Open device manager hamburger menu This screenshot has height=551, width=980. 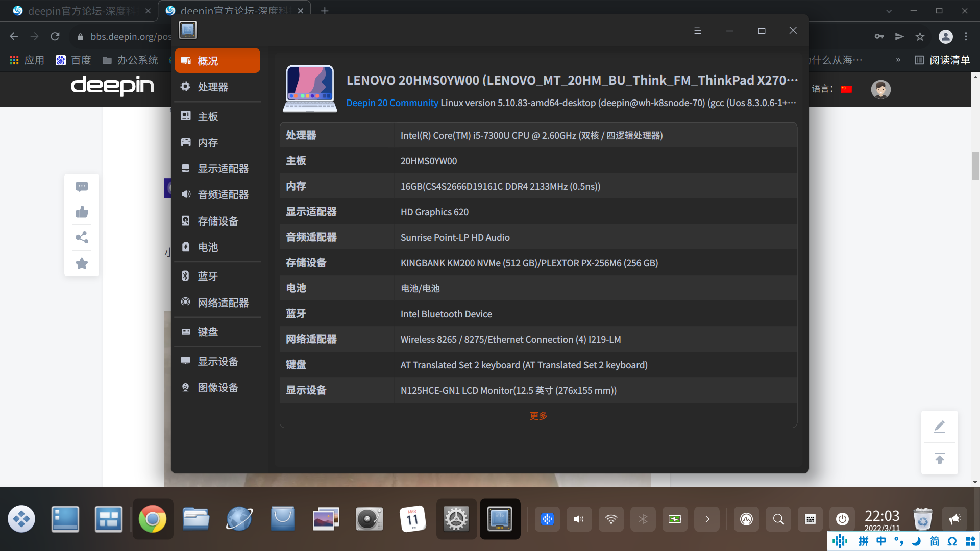coord(697,31)
